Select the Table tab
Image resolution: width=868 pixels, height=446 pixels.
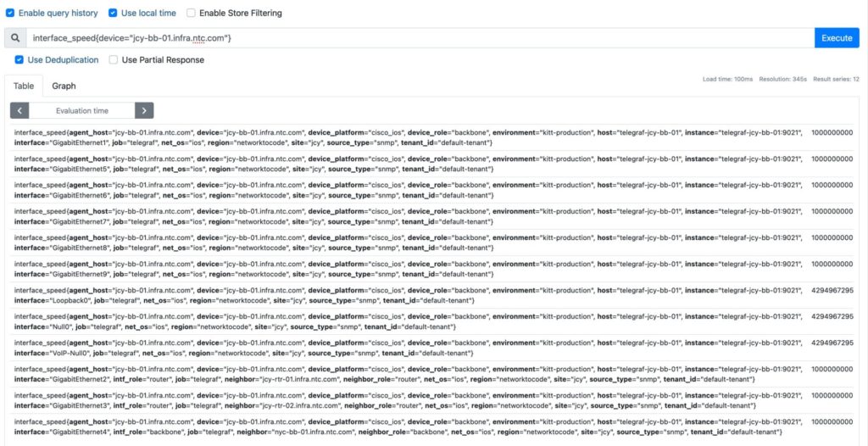(24, 86)
